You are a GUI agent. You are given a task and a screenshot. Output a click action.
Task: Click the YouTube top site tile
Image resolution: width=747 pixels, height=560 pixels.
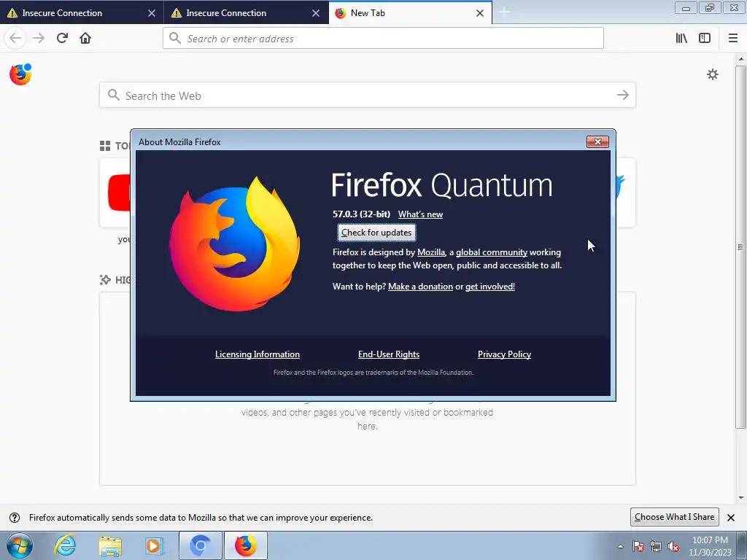click(x=115, y=192)
